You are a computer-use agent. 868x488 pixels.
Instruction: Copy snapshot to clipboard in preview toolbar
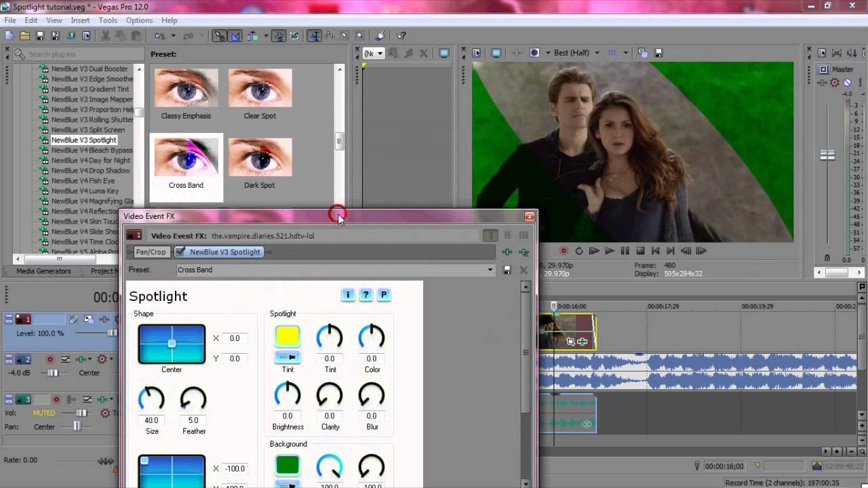(643, 53)
